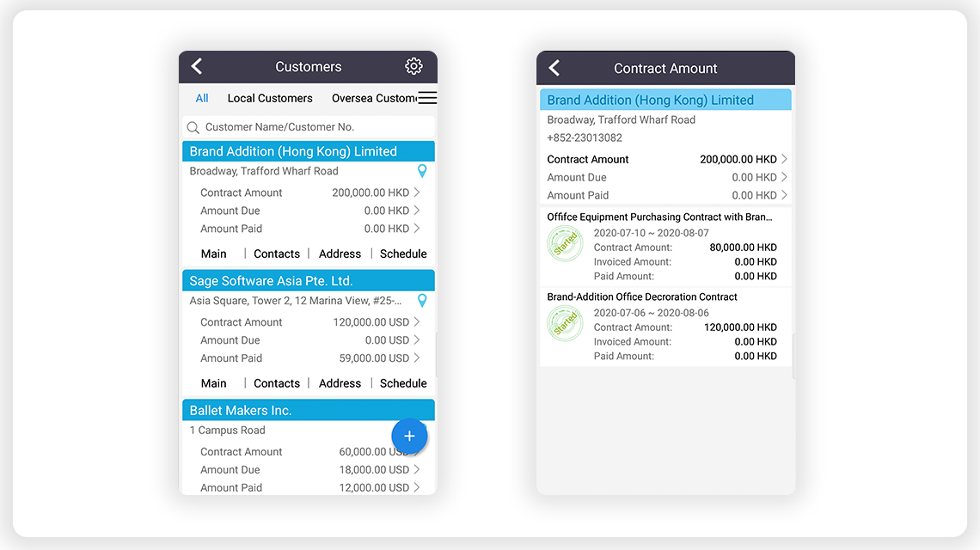Expand Sage Software Amount Due 0.00 USD chevron
Image resolution: width=980 pixels, height=550 pixels.
(x=417, y=340)
